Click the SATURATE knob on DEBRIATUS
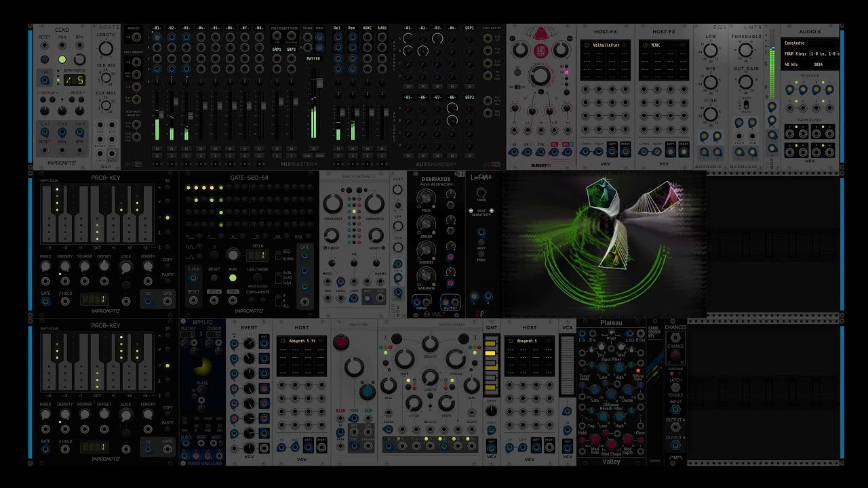The height and width of the screenshot is (488, 868). [x=426, y=274]
